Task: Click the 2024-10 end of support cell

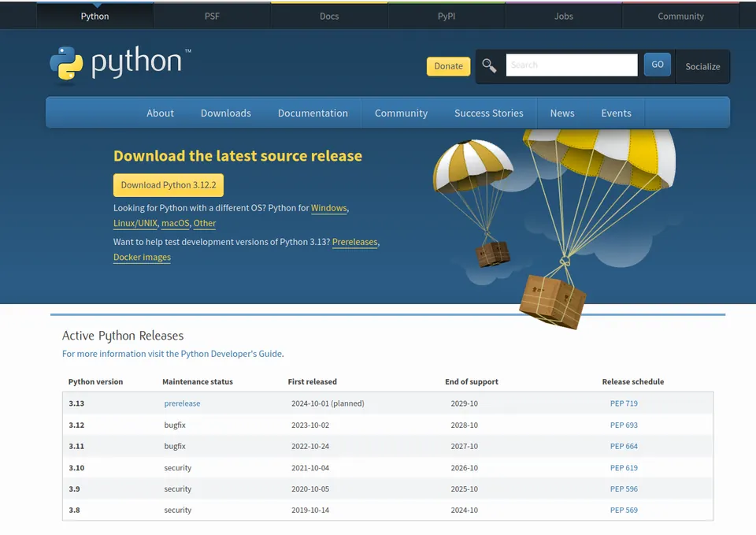Action: pos(465,511)
